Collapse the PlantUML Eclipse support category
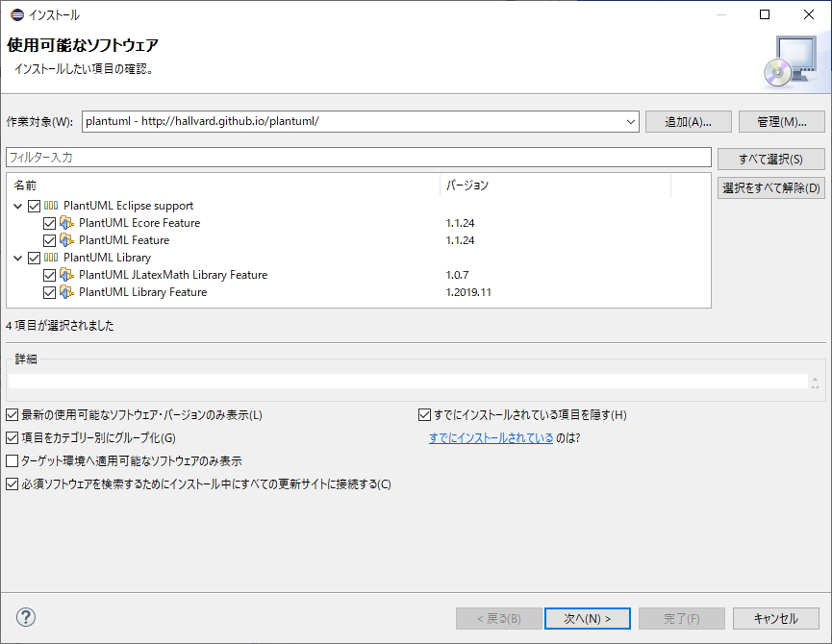Viewport: 832px width, 644px height. pyautogui.click(x=19, y=206)
